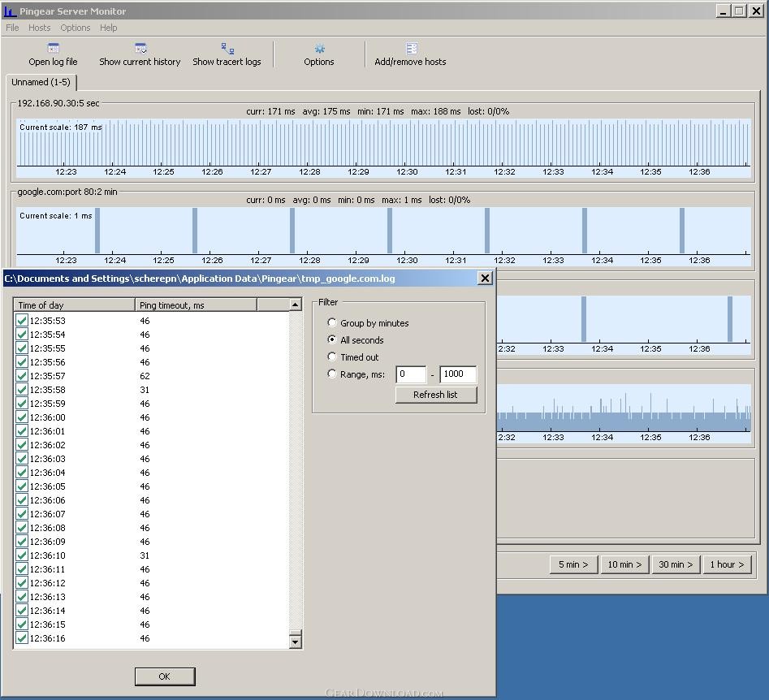Viewport: 769px width, 700px height.
Task: Select the Group by minutes filter
Action: (x=332, y=323)
